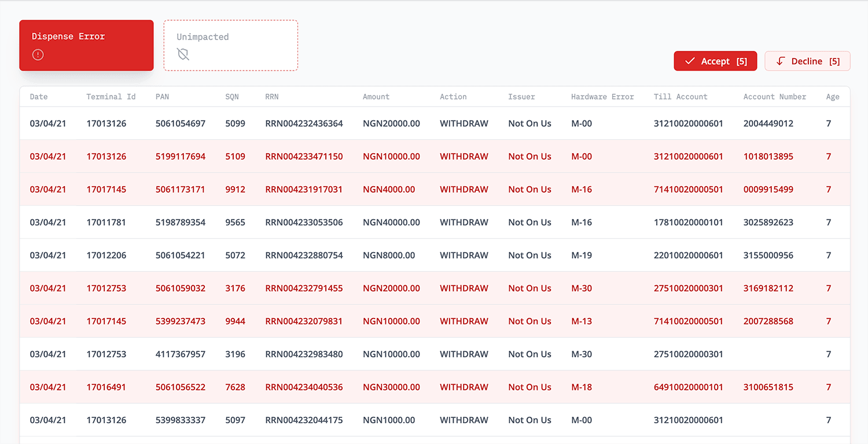Click SQN value 7628
This screenshot has height=444, width=868.
[235, 387]
